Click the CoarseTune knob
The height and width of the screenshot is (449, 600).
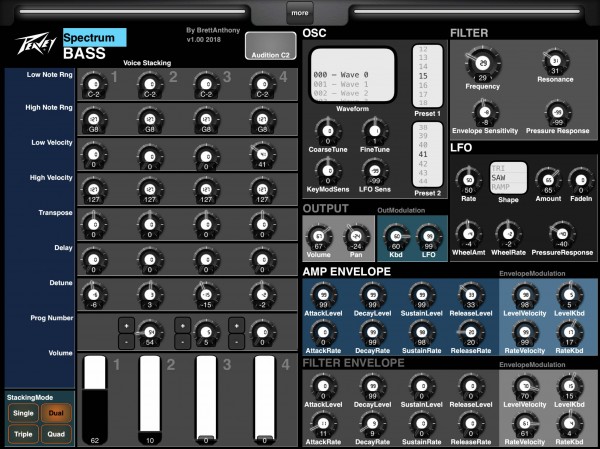(328, 132)
